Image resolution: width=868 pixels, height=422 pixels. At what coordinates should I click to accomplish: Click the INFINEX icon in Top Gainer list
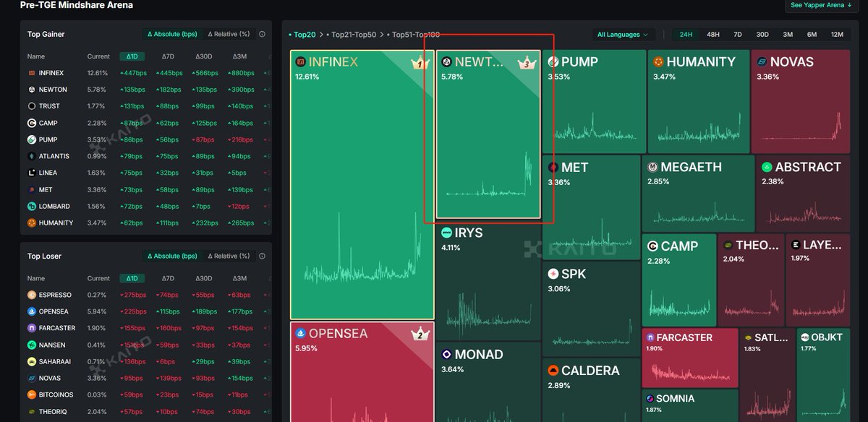pos(32,73)
